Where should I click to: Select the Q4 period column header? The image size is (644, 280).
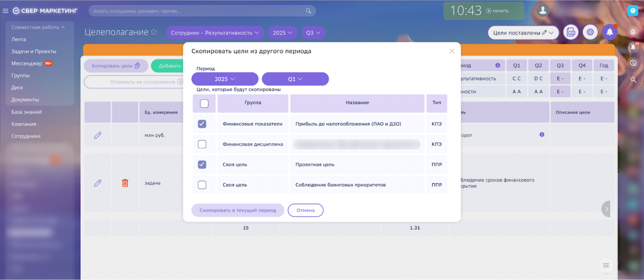[x=582, y=65]
